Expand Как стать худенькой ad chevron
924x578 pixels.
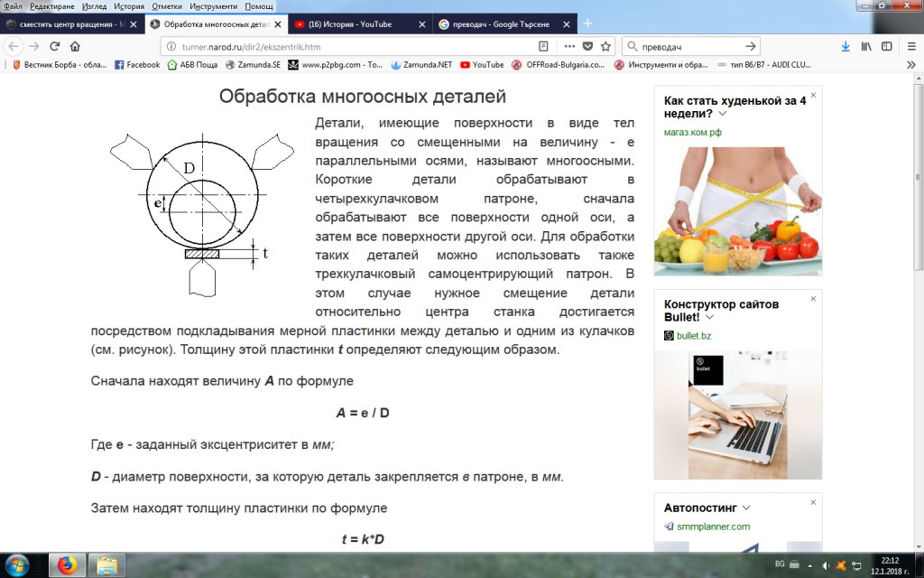[723, 114]
